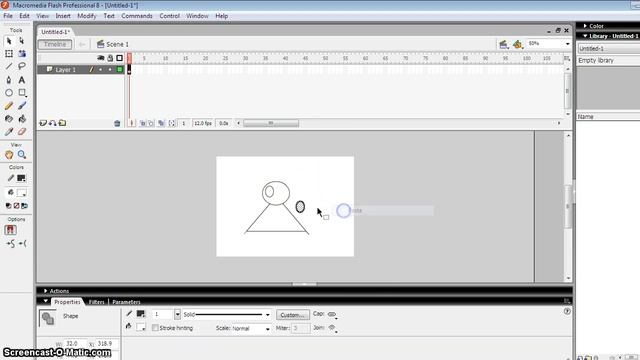The height and width of the screenshot is (360, 640).
Task: Toggle Onion Skin Outlines button
Action: [x=151, y=123]
